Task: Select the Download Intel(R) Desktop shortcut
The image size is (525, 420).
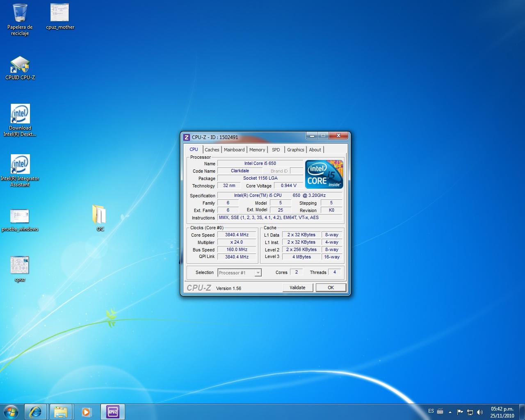Action: tap(20, 120)
